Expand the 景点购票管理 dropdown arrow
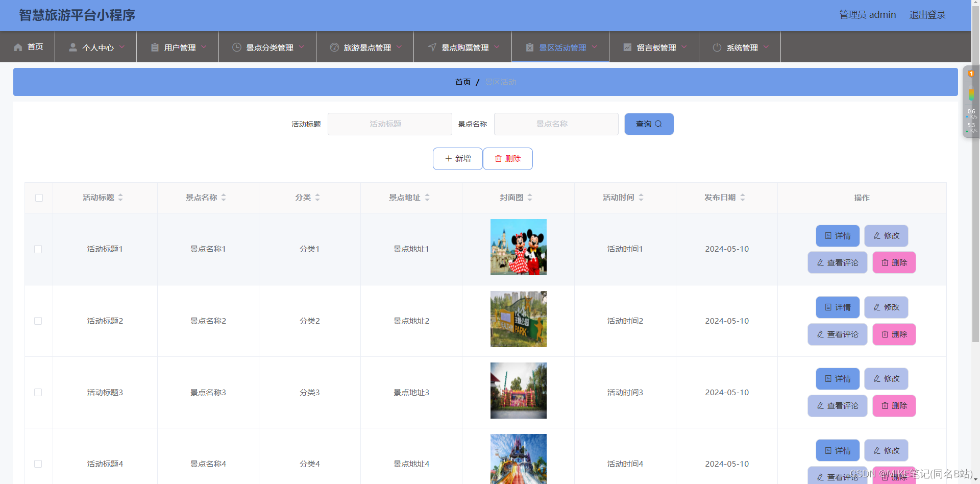Screen dimensions: 980x484 (x=497, y=47)
